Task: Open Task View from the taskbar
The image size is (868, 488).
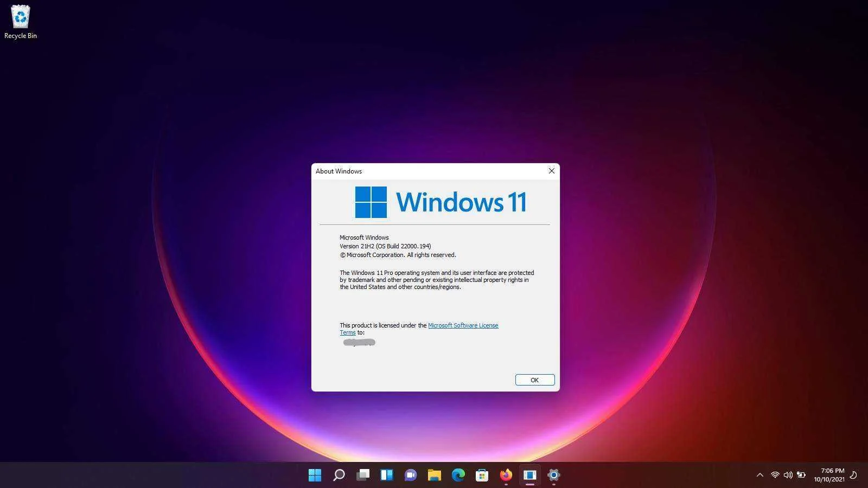Action: pyautogui.click(x=362, y=475)
